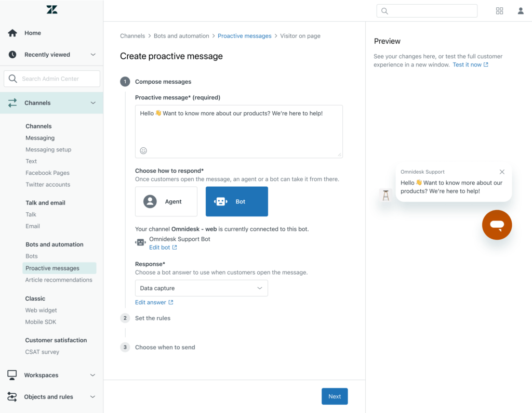Click the Zendesk logo icon
This screenshot has width=532, height=413.
tap(52, 9)
